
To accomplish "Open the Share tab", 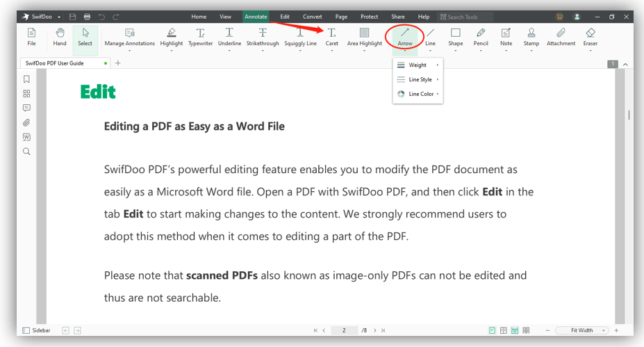I will [397, 17].
